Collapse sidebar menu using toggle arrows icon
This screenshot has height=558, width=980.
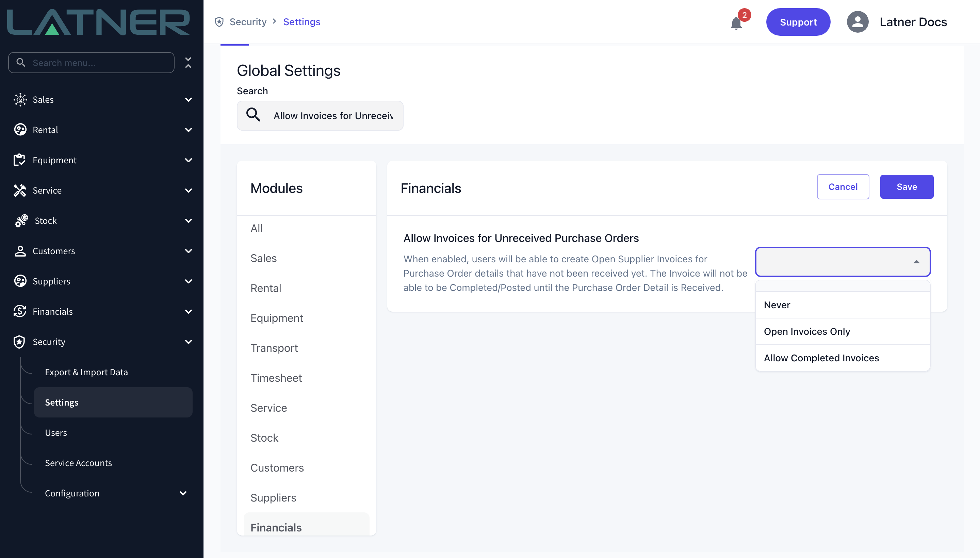(x=188, y=63)
